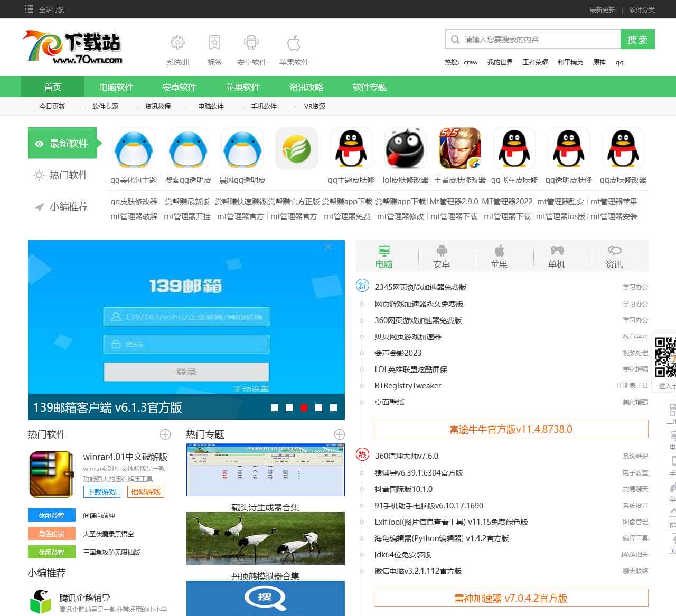Click the green 搜索 search button

point(637,39)
